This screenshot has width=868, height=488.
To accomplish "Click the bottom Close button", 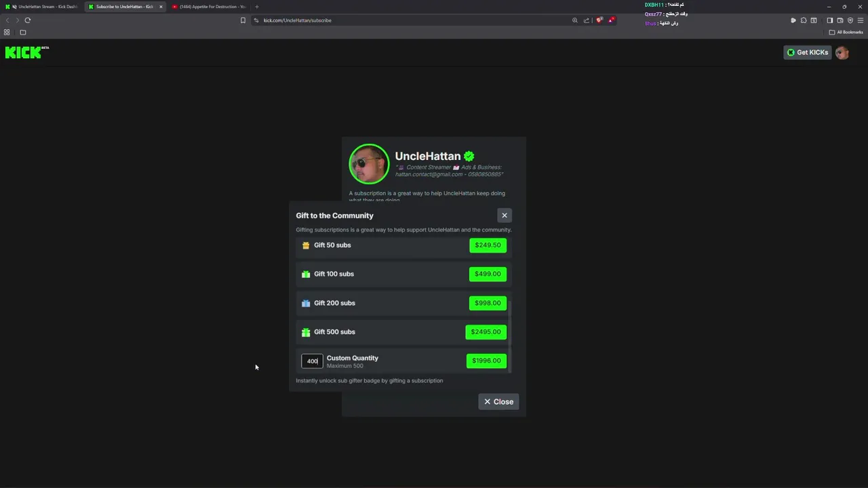I will [498, 402].
